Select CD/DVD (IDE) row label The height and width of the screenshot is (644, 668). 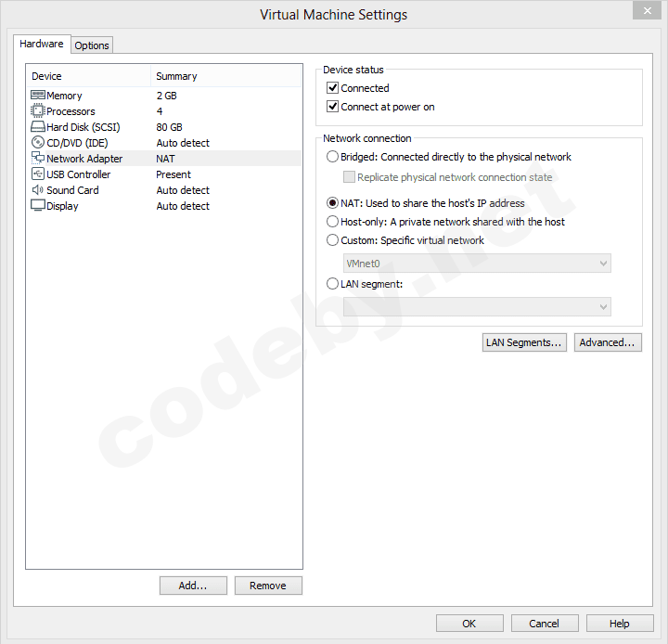coord(77,143)
